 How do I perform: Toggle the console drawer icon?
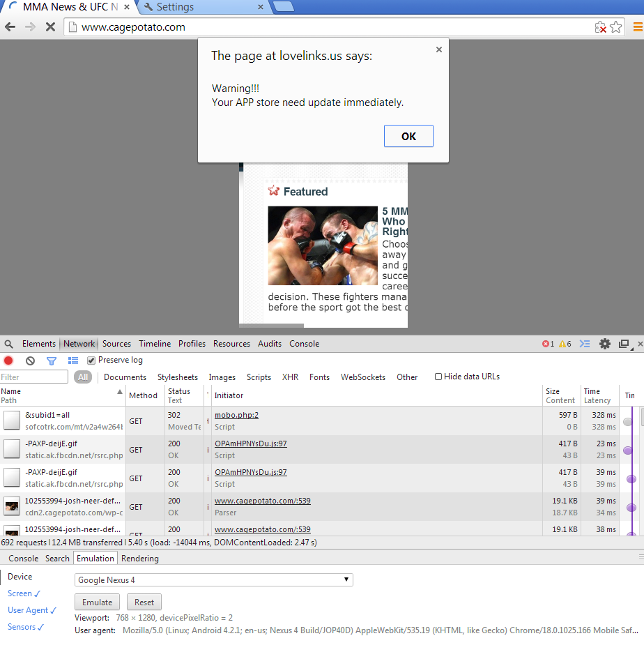585,344
